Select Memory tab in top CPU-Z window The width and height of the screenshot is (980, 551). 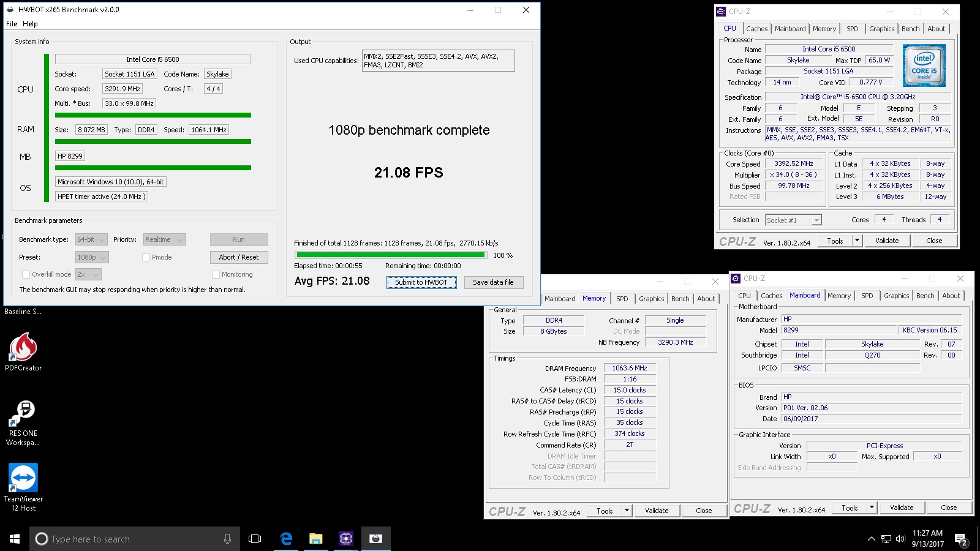coord(824,29)
